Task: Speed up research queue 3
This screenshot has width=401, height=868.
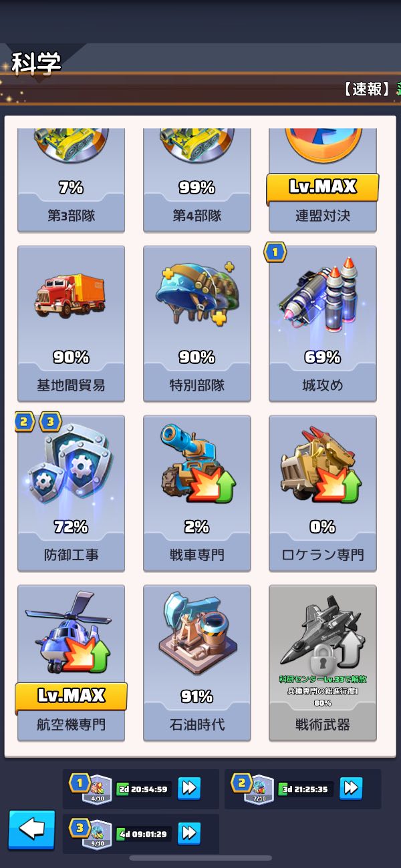Action: (x=189, y=833)
